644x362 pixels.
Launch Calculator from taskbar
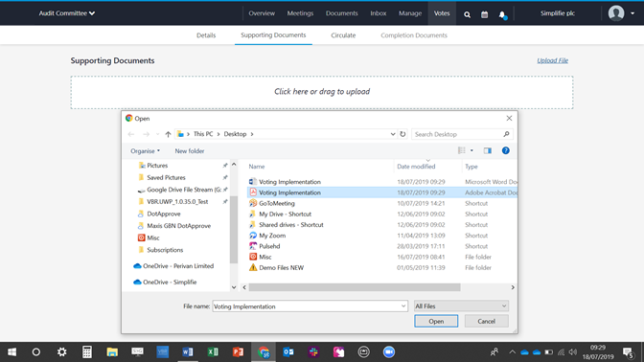point(87,352)
